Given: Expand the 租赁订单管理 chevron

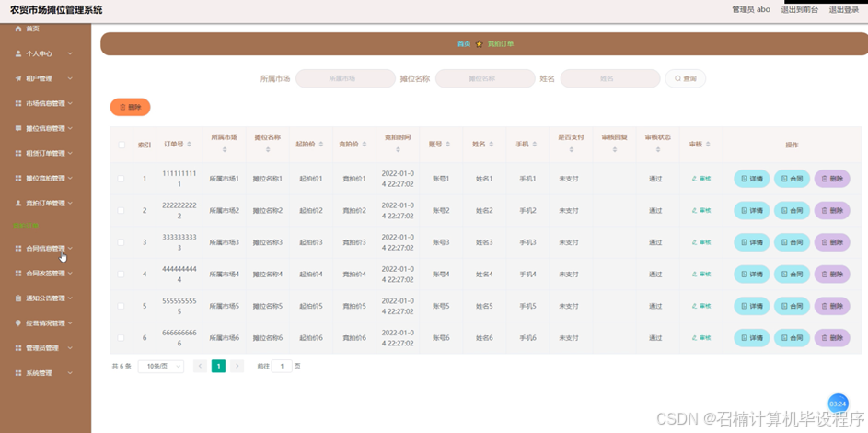Looking at the screenshot, I should point(70,153).
